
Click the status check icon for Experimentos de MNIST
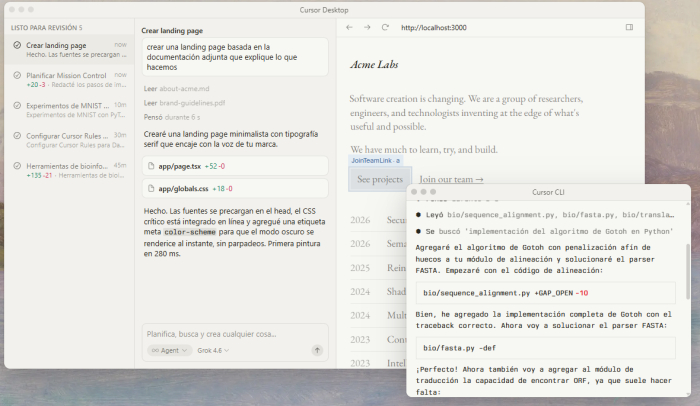(17, 105)
